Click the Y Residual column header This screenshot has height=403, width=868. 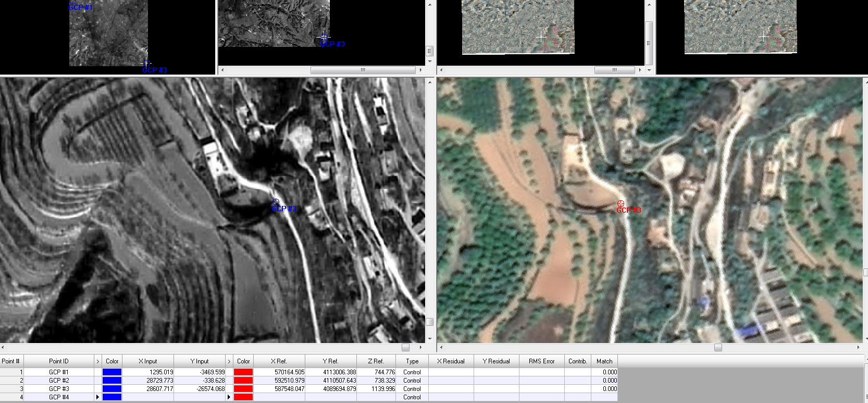coord(497,361)
